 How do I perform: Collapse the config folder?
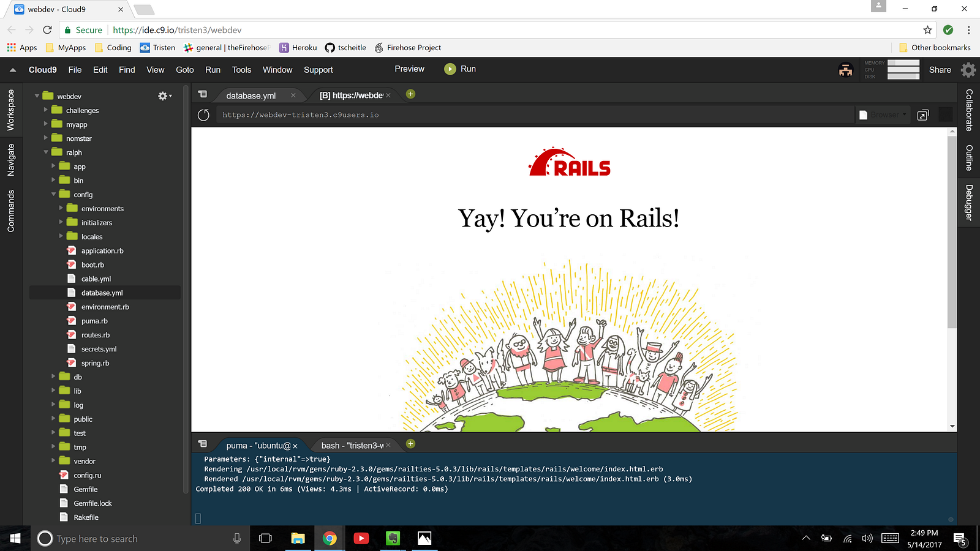point(53,195)
